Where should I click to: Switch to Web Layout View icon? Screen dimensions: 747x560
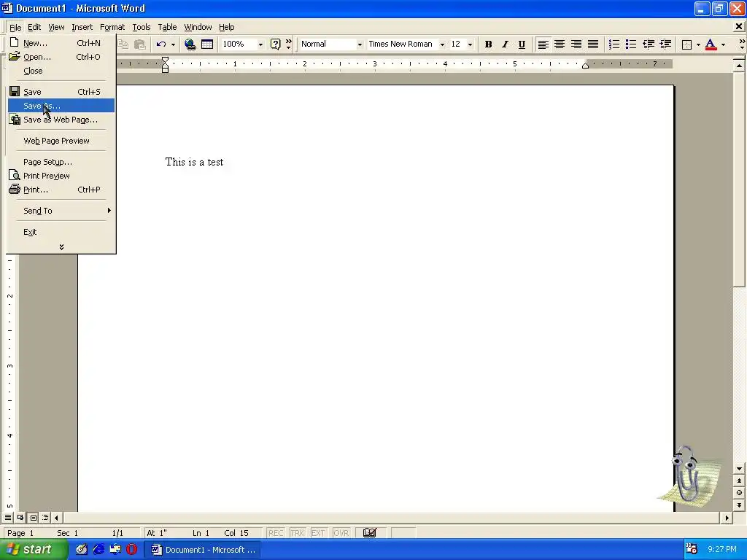pyautogui.click(x=20, y=517)
